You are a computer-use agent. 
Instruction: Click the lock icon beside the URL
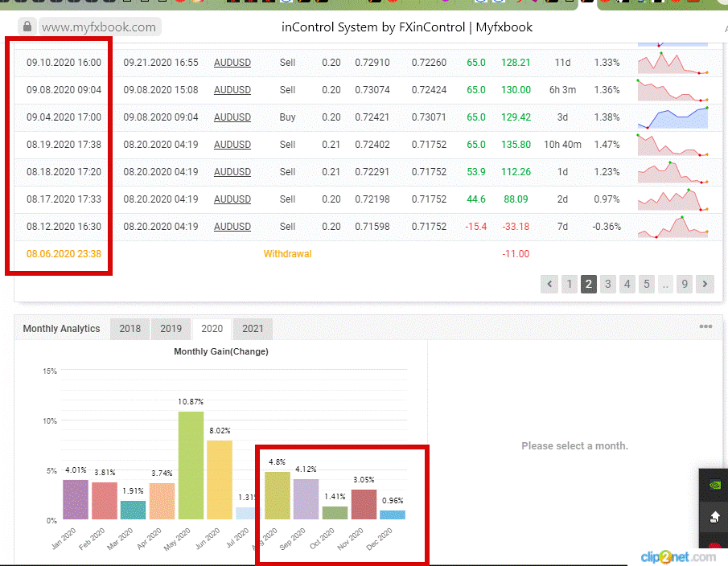[x=27, y=27]
